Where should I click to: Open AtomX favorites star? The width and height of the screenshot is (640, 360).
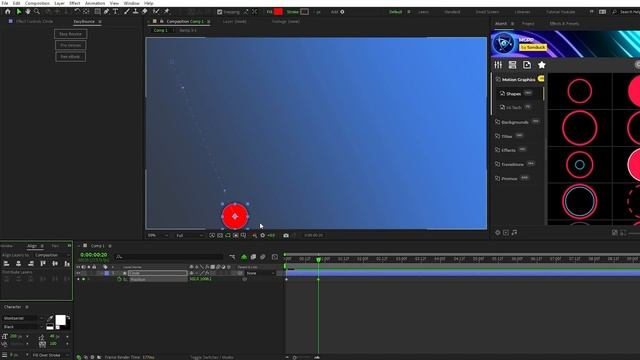(x=542, y=65)
